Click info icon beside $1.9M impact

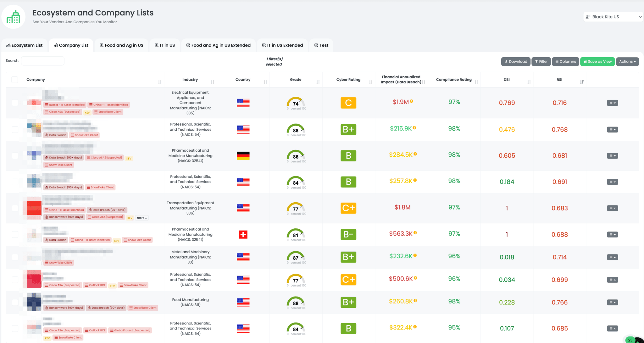pos(412,101)
